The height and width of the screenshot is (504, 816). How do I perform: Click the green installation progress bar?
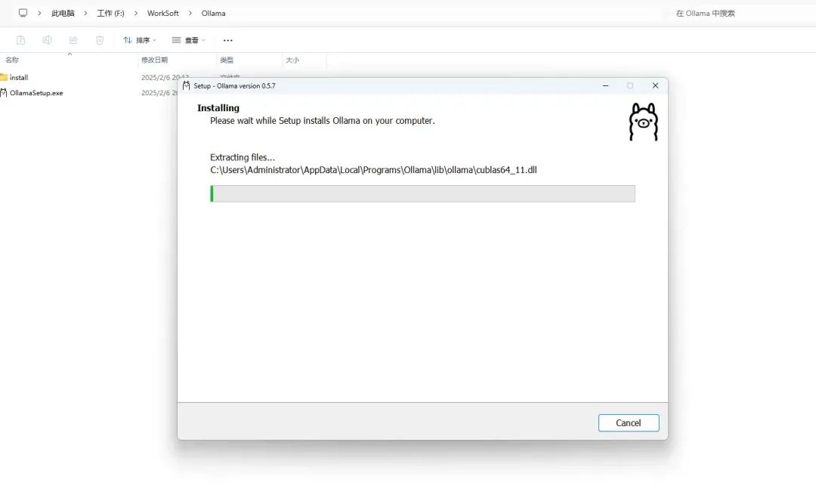coord(422,193)
